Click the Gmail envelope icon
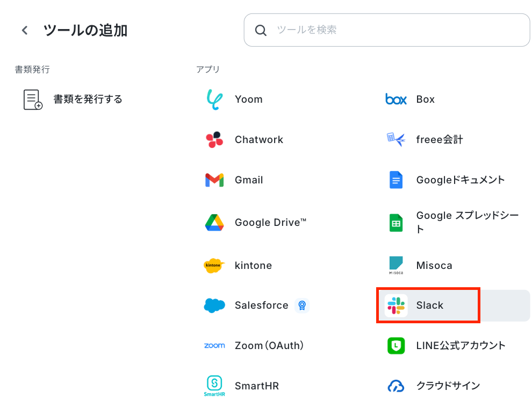The height and width of the screenshot is (412, 532). coord(214,180)
